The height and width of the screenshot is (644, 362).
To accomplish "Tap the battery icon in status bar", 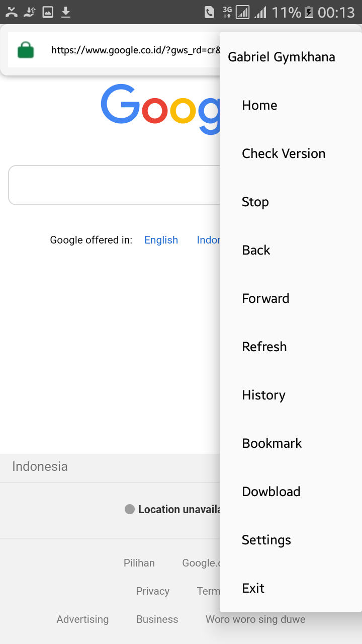I will [309, 12].
